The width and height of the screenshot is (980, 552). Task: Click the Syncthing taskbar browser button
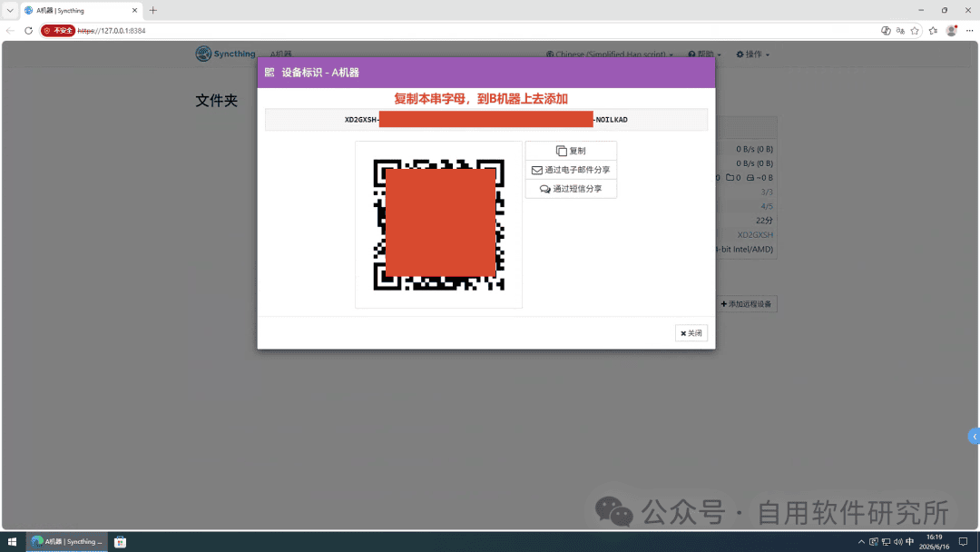pos(67,542)
